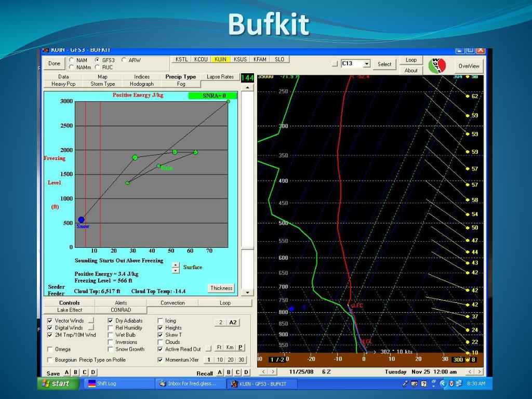Image resolution: width=532 pixels, height=399 pixels.
Task: Turn on the Wet Bulb checkbox
Action: (x=110, y=335)
